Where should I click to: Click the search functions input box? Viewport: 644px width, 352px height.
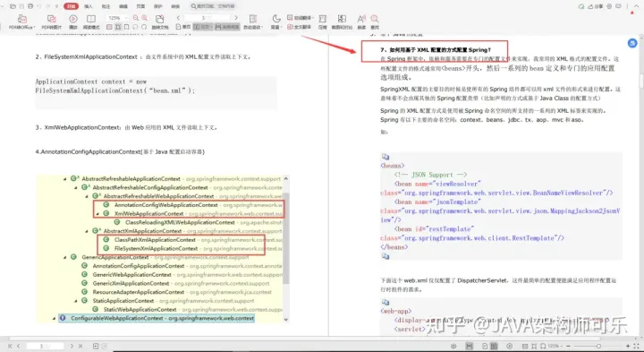coord(214,6)
